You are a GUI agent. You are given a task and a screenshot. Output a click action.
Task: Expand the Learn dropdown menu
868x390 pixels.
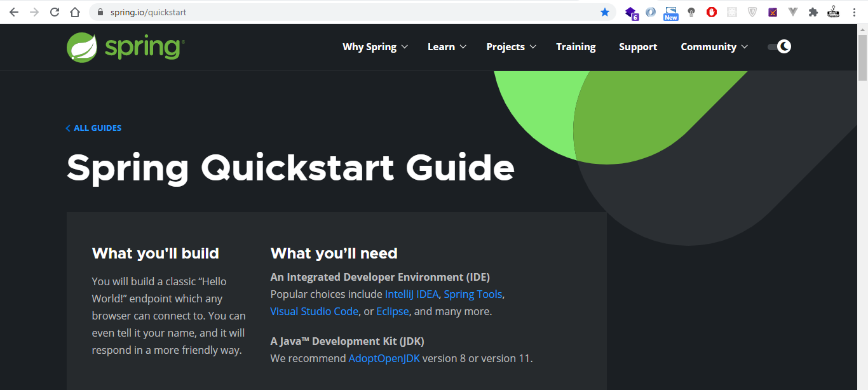click(447, 47)
